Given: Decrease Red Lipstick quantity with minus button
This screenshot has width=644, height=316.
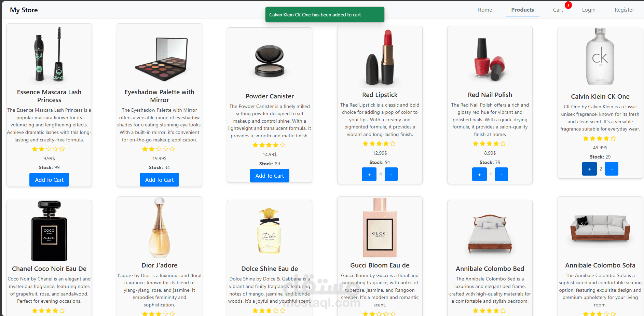Looking at the screenshot, I should [x=391, y=174].
